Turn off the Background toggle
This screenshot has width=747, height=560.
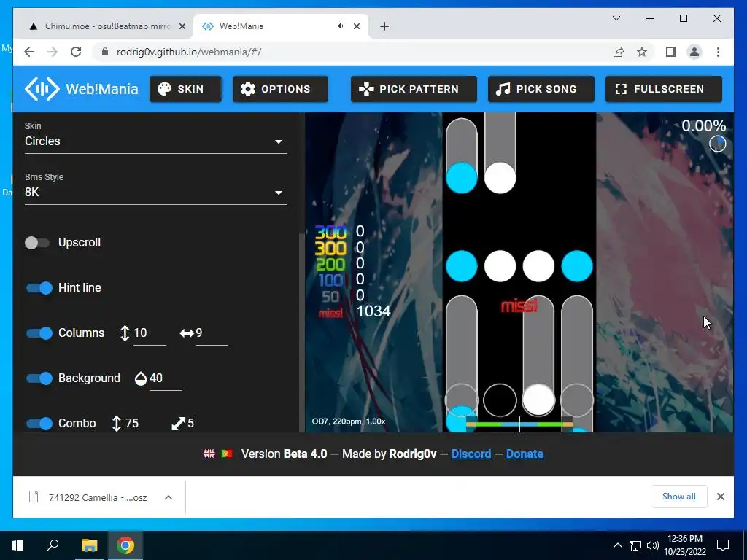39,378
